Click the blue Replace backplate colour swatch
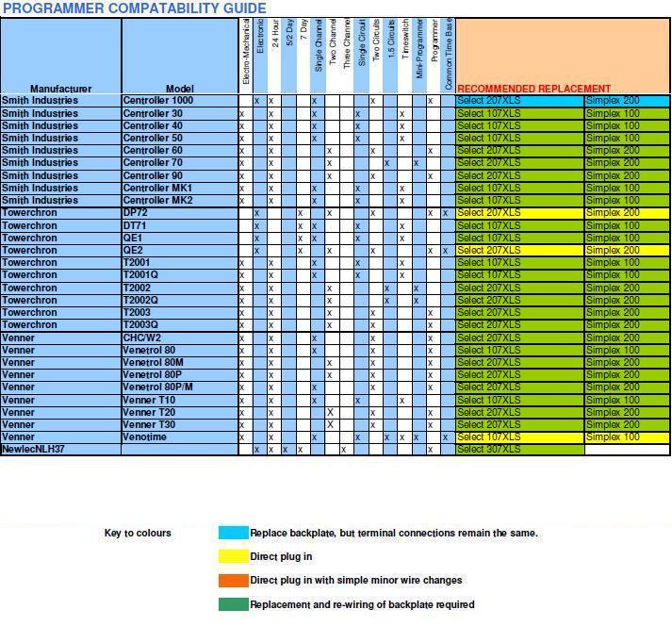The height and width of the screenshot is (626, 672). click(233, 533)
